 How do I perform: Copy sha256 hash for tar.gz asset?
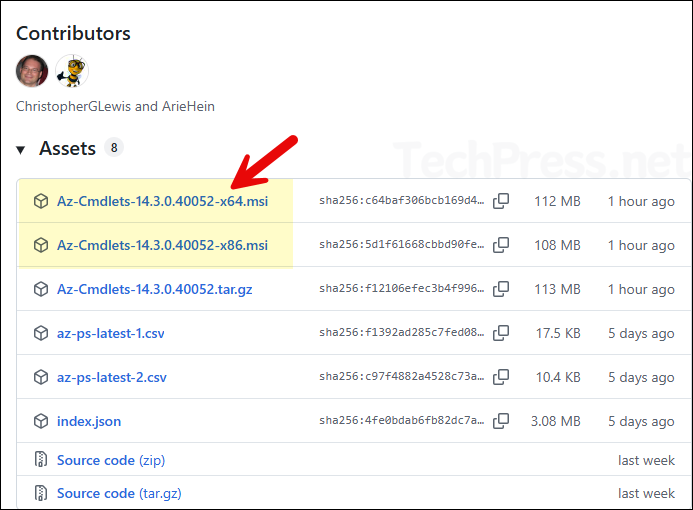pos(501,289)
